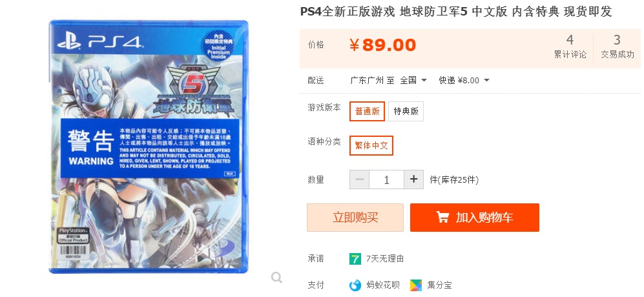This screenshot has height=297, width=644.
Task: Click the PS4 game cover product image
Action: 149,147
